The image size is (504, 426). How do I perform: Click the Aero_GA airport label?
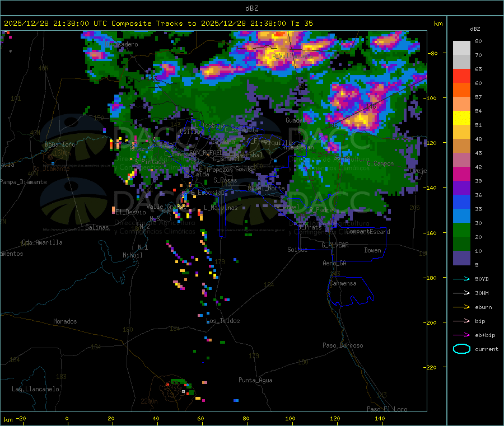pos(335,263)
